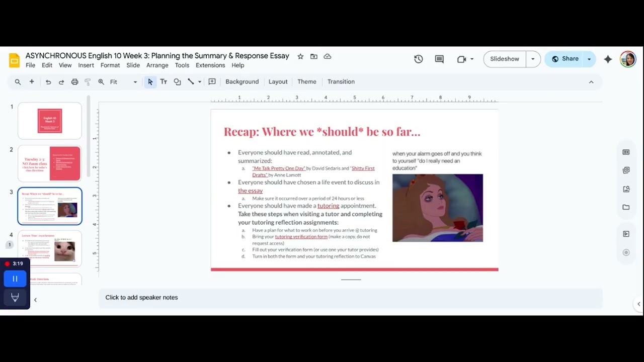The height and width of the screenshot is (362, 644).
Task: Open the speaker notes icon in side panel
Action: (x=626, y=152)
